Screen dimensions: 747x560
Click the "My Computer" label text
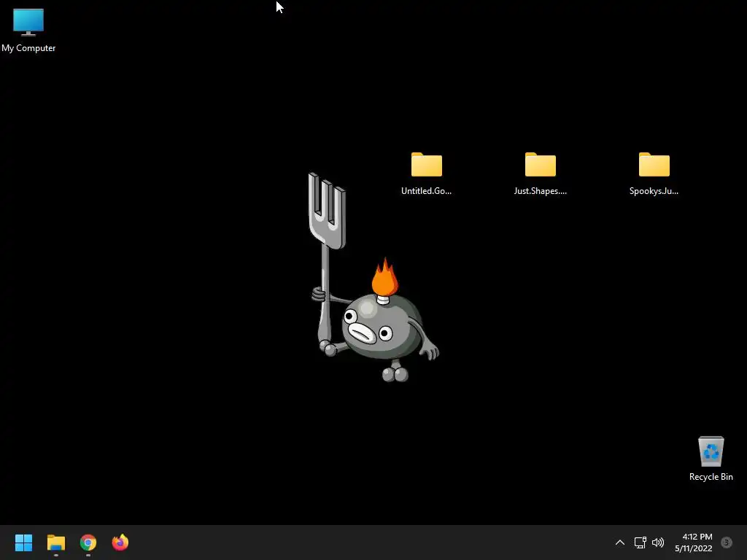(x=28, y=48)
